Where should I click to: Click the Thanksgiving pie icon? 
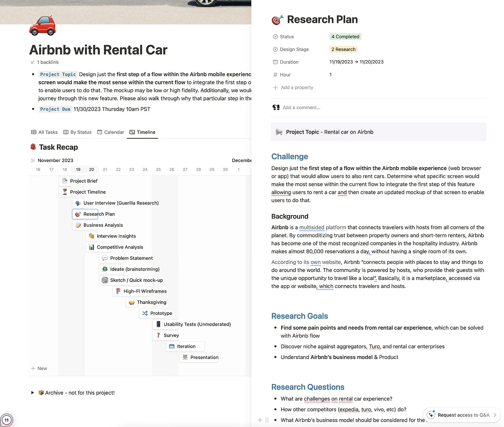click(x=132, y=302)
